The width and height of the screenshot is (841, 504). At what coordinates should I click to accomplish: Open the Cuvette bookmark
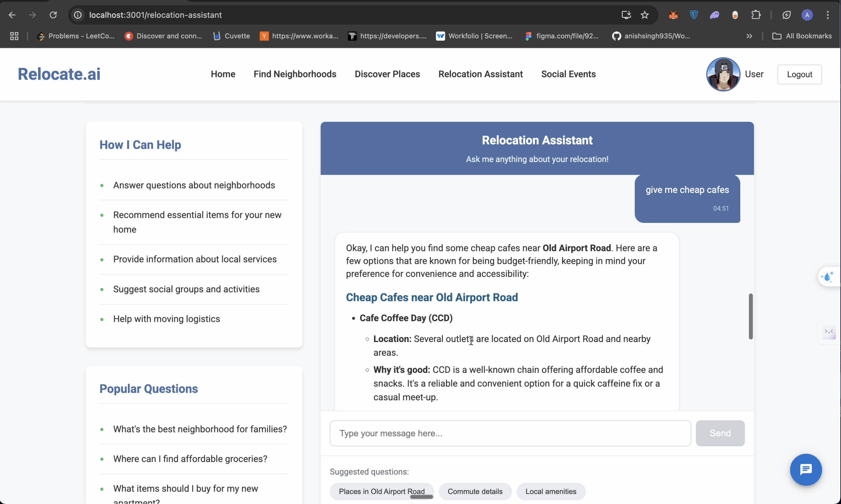231,36
